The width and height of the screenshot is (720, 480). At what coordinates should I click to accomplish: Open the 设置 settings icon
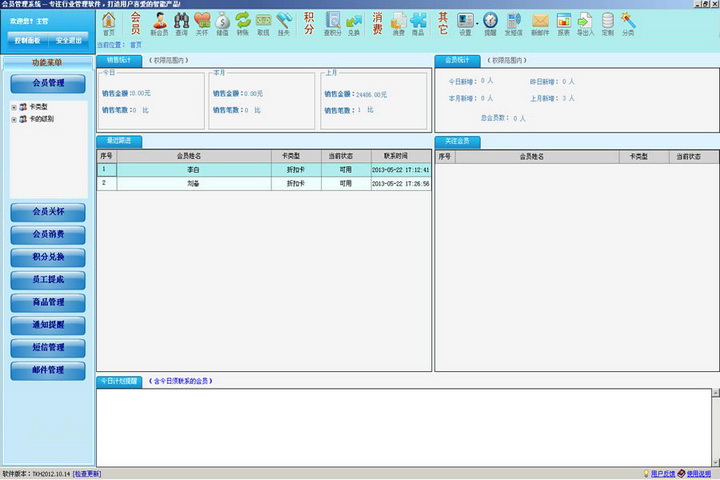[x=465, y=24]
